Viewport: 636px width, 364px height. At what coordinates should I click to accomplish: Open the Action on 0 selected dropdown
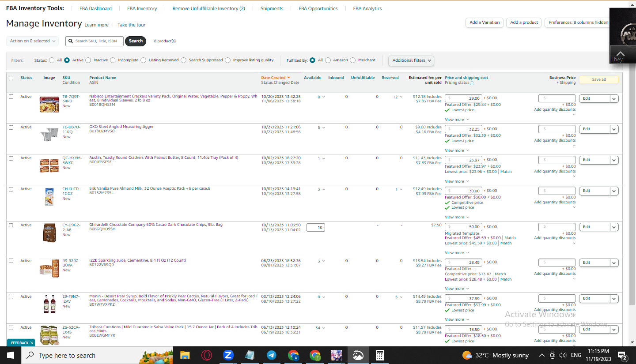click(x=33, y=41)
